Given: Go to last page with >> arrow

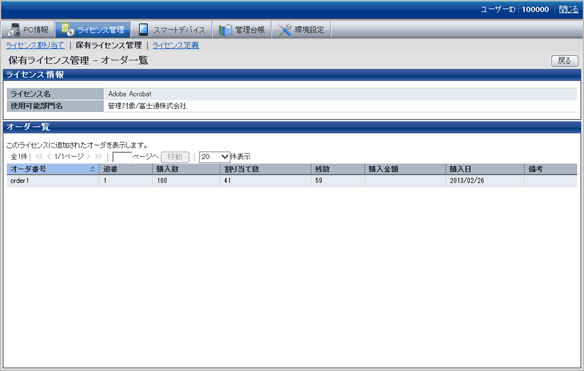Looking at the screenshot, I should point(98,157).
